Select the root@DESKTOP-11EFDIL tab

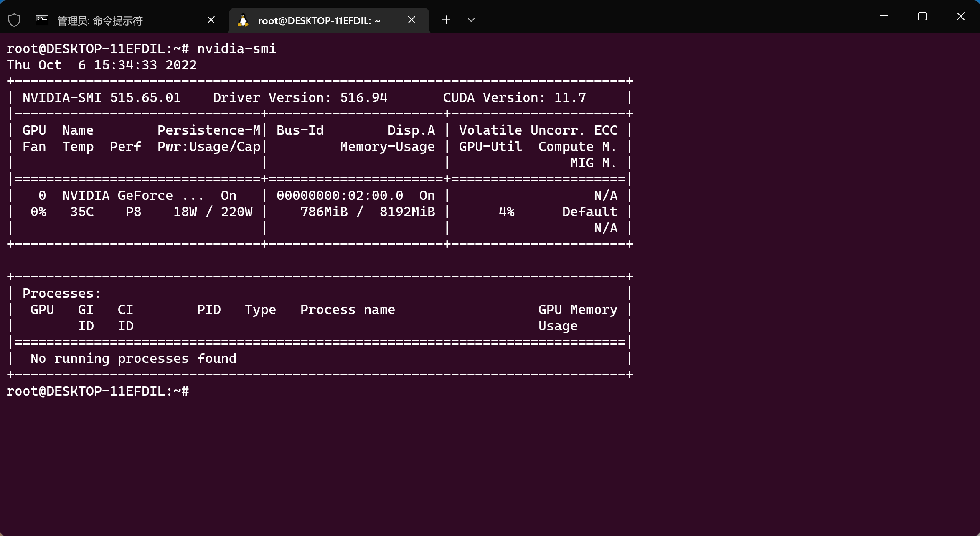[x=319, y=20]
